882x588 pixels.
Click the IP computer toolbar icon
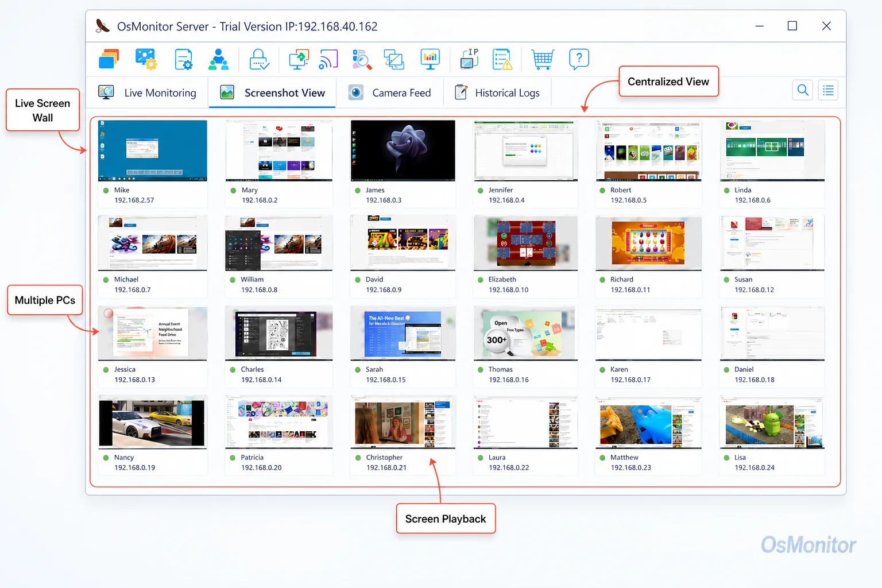(470, 59)
